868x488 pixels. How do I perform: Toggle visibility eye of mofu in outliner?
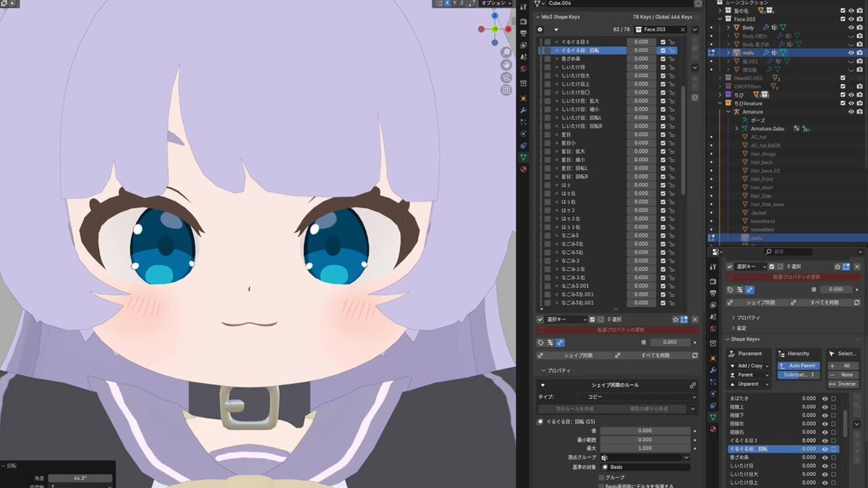pos(851,53)
